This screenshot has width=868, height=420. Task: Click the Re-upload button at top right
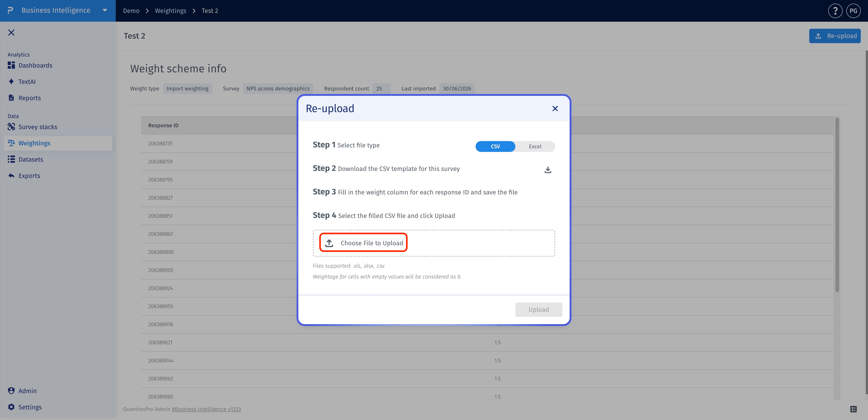coord(835,36)
